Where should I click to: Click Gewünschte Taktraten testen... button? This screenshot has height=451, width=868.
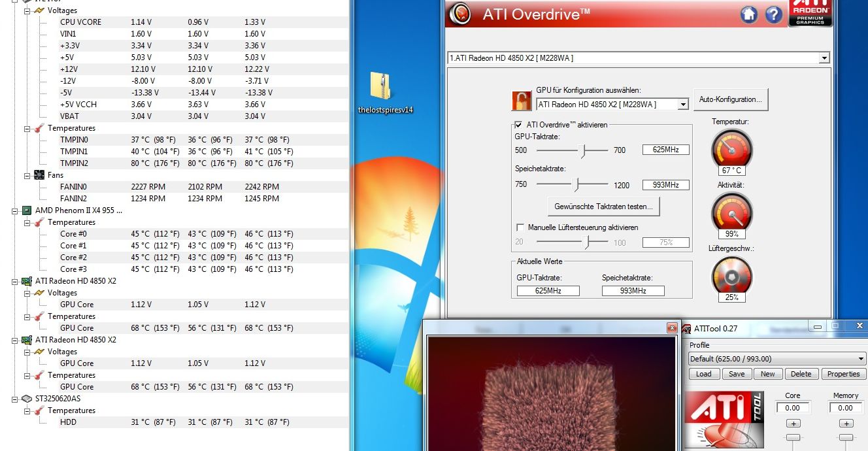[603, 207]
